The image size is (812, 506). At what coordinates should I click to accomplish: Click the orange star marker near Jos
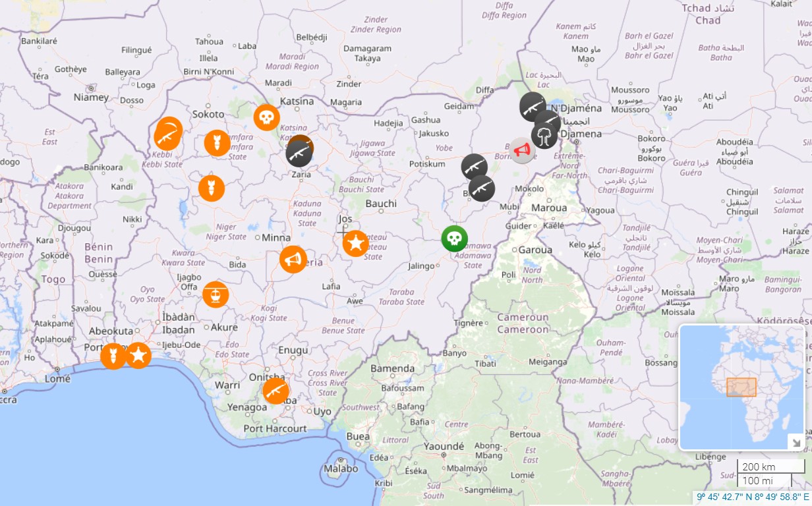(x=356, y=244)
